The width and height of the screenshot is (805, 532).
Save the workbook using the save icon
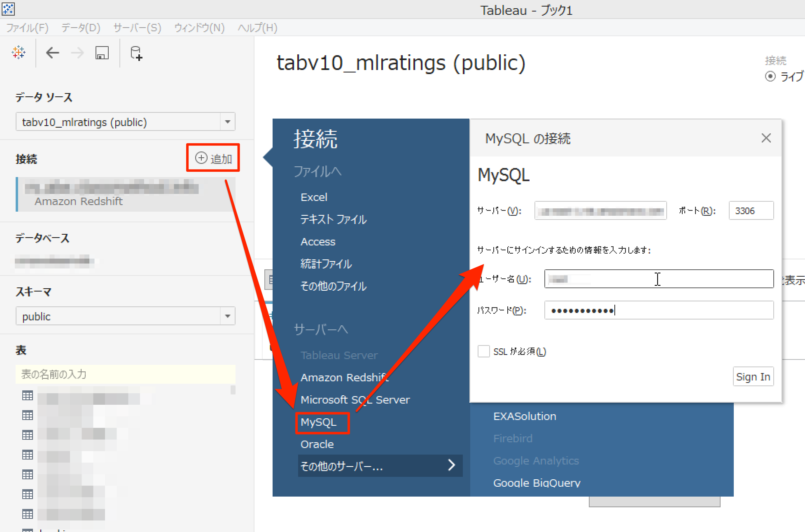101,53
